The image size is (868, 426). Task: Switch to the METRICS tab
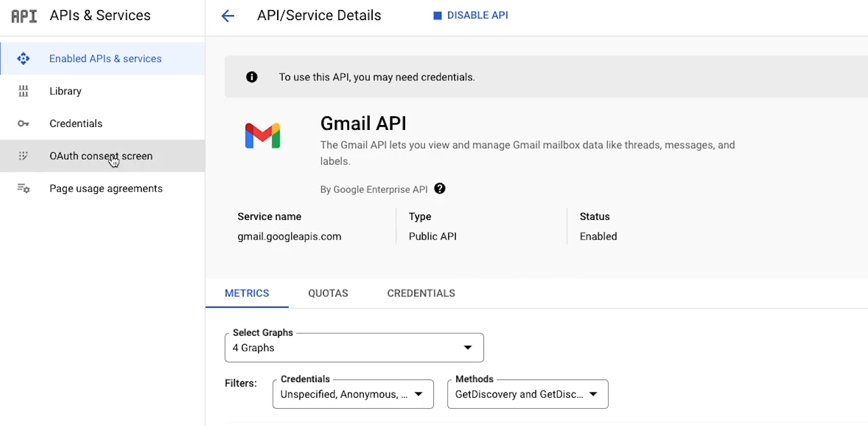pos(247,293)
